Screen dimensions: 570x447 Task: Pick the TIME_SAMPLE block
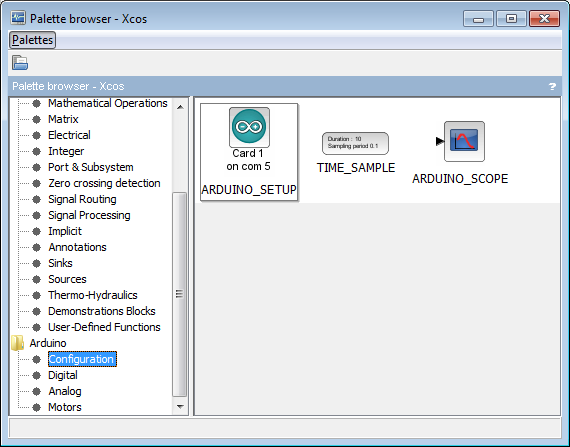(355, 144)
